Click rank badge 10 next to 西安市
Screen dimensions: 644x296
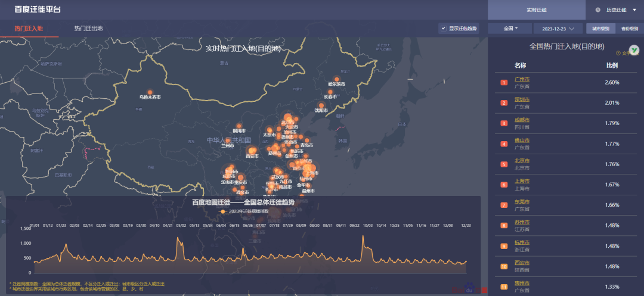click(504, 266)
